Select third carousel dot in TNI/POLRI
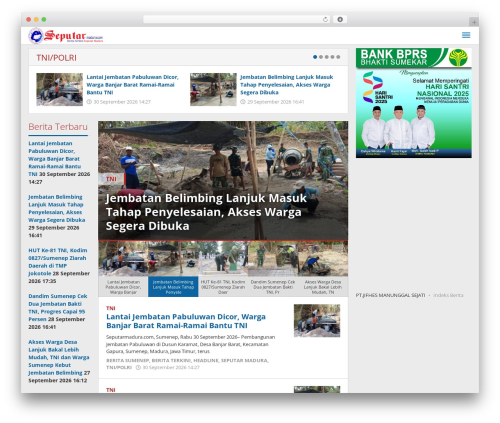The image size is (500, 423). pos(327,57)
